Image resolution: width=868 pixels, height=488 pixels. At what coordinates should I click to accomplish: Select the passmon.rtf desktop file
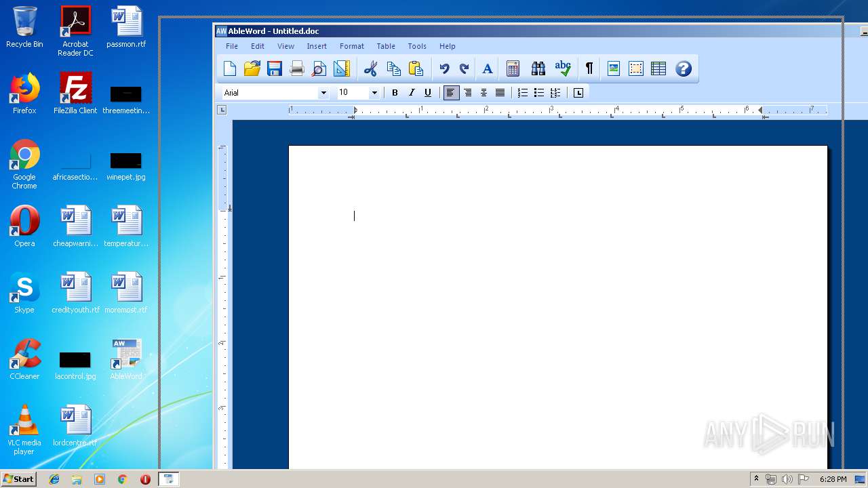point(126,28)
